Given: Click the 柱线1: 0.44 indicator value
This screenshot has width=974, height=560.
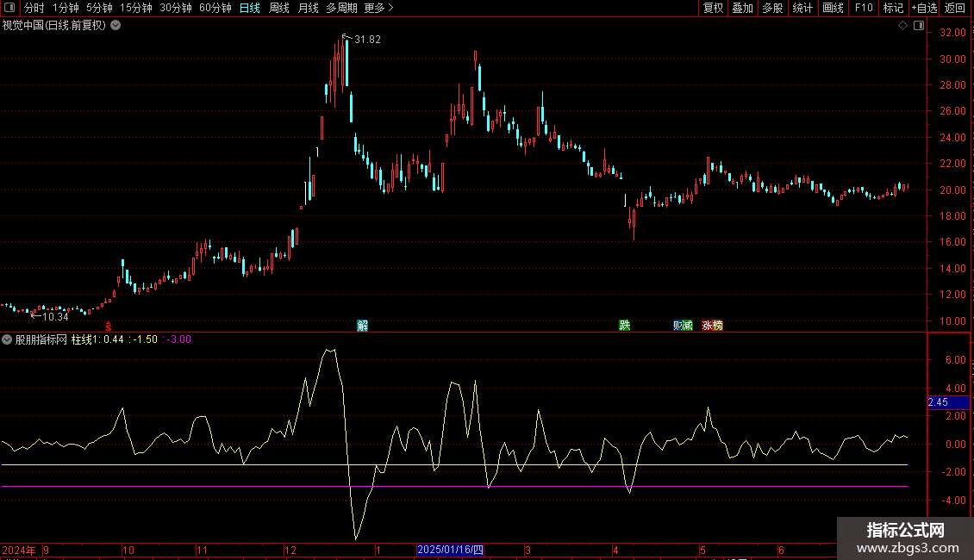Looking at the screenshot, I should [x=97, y=339].
